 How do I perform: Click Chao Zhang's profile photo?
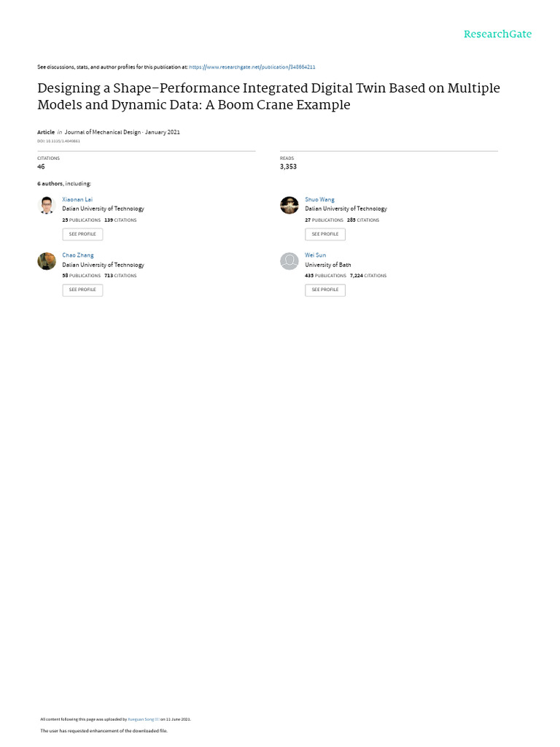(47, 261)
